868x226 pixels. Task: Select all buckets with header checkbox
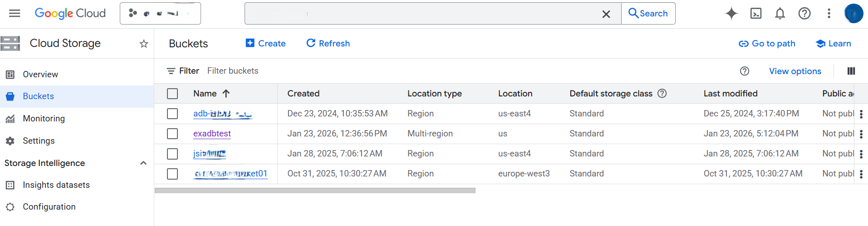coord(172,94)
